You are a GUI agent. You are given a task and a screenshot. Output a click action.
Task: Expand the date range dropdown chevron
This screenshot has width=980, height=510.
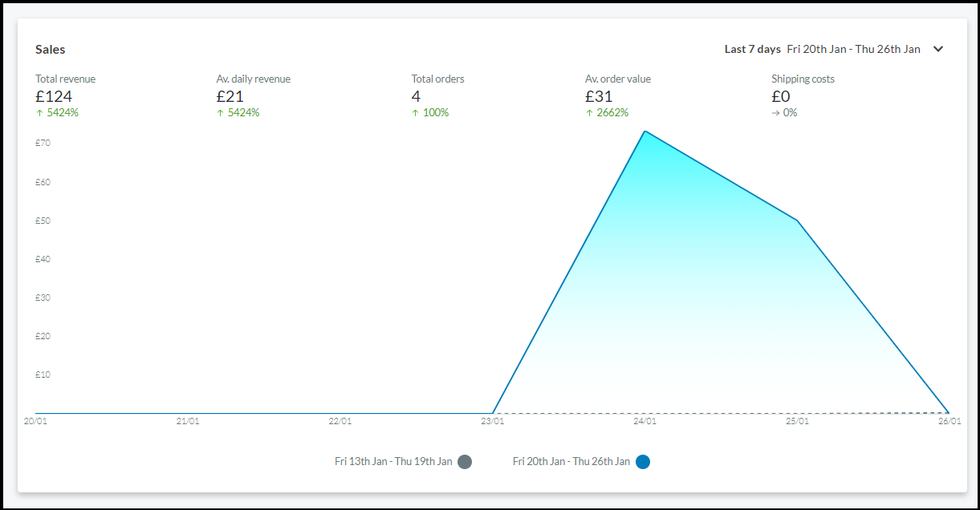click(x=938, y=49)
